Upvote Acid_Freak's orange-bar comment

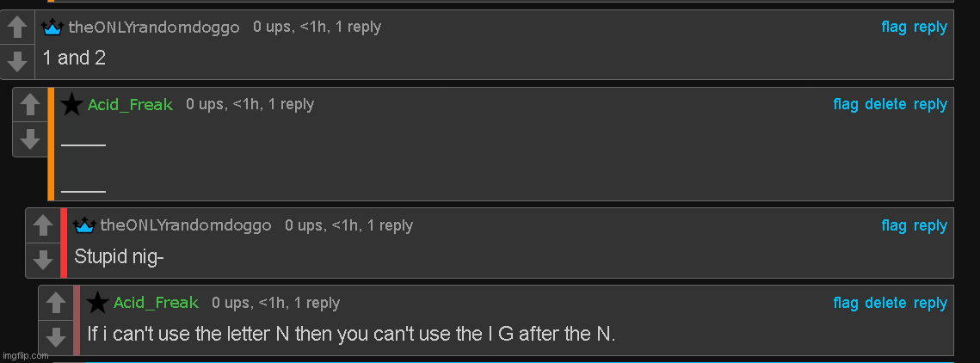coord(30,105)
